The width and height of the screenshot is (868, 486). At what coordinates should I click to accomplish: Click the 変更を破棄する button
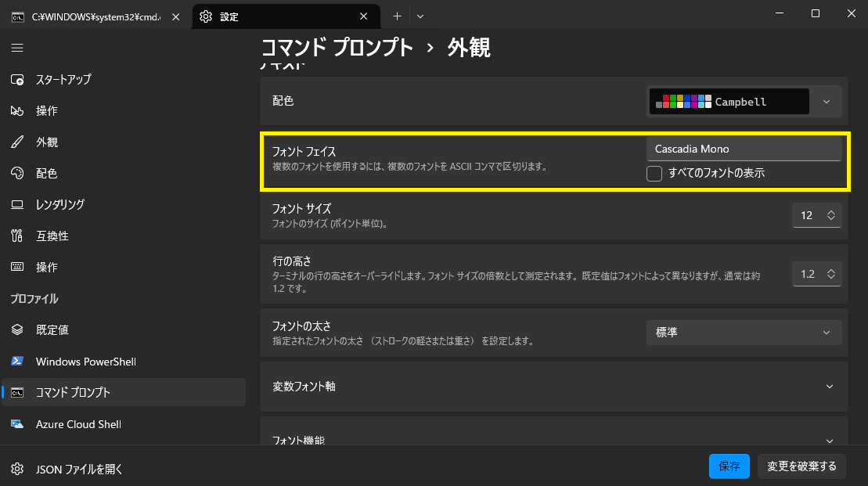tap(801, 466)
